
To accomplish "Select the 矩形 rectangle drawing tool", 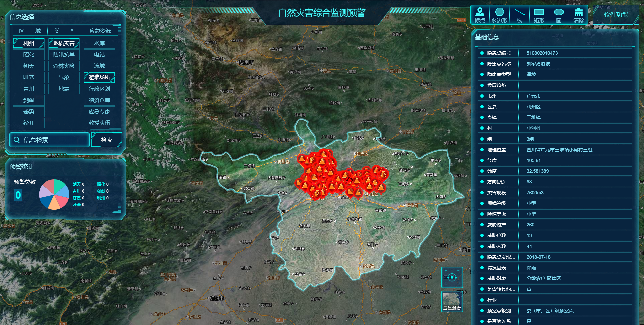I will click(539, 15).
